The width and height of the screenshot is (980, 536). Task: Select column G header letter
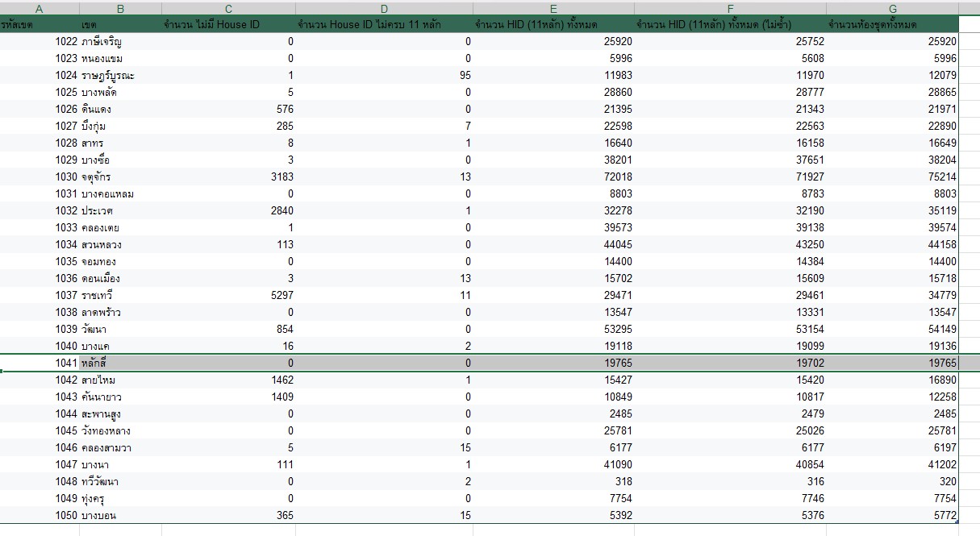[892, 8]
